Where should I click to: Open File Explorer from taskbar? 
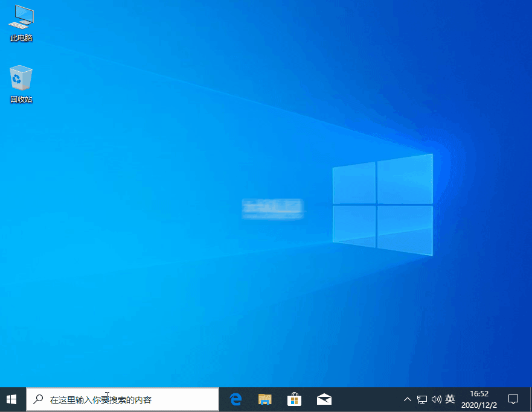[x=265, y=399]
